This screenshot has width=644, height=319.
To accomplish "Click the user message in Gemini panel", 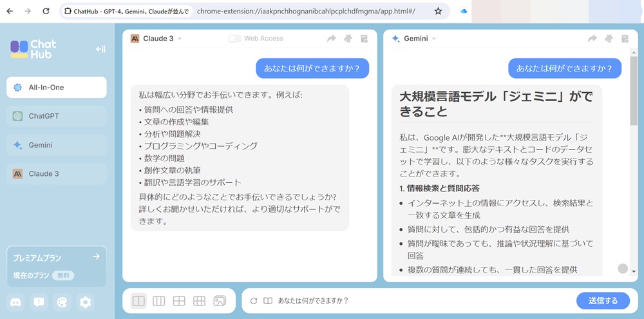I will tap(565, 68).
